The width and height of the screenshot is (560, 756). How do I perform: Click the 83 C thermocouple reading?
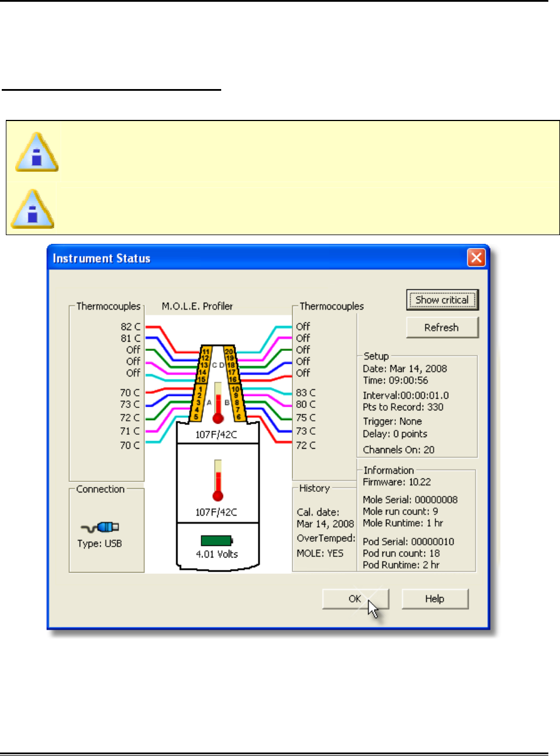coord(306,393)
